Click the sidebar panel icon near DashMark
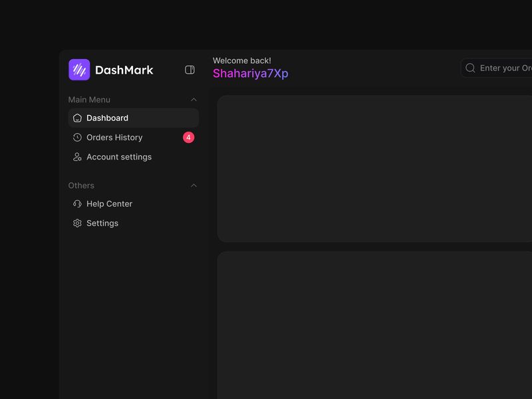Screen dimensions: 532x399 190,69
